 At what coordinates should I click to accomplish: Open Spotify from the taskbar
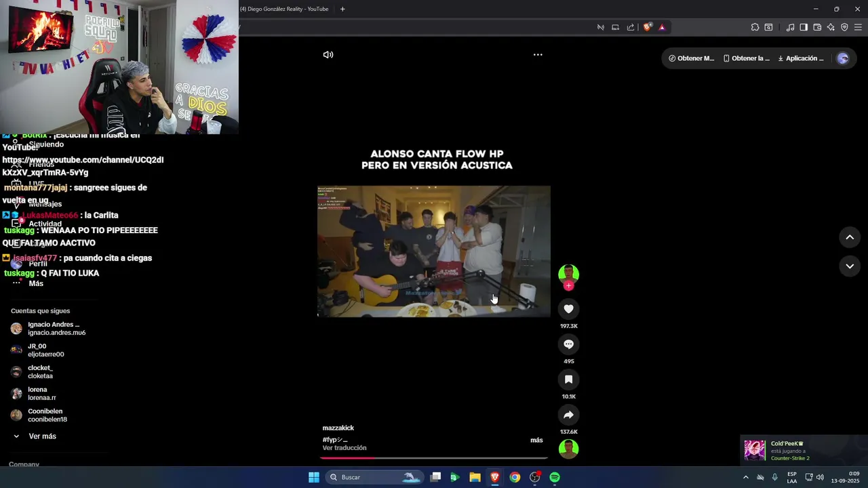click(555, 477)
